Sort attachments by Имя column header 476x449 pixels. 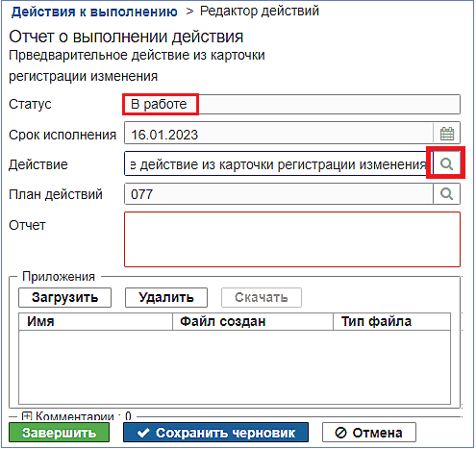pos(95,321)
